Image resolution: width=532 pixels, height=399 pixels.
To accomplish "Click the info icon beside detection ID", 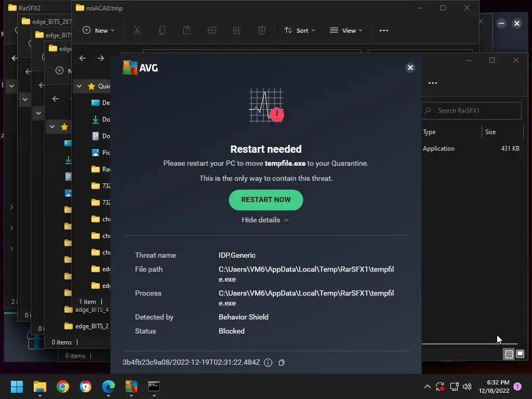I will pyautogui.click(x=268, y=363).
